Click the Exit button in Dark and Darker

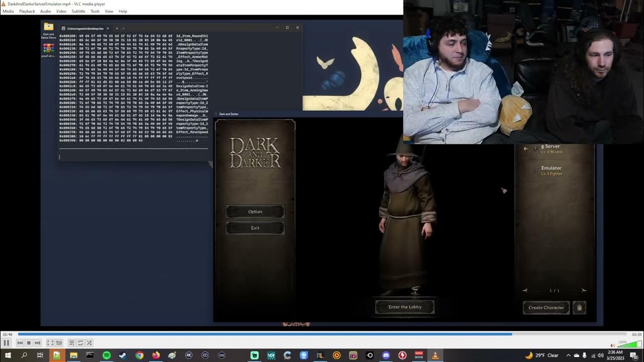point(255,228)
